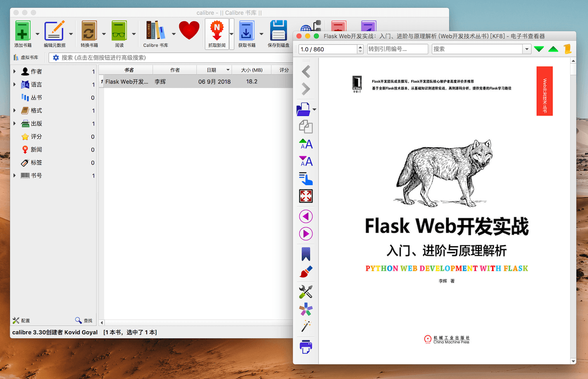This screenshot has height=379, width=588.
Task: Click the gear icon for advanced search
Action: pyautogui.click(x=56, y=58)
